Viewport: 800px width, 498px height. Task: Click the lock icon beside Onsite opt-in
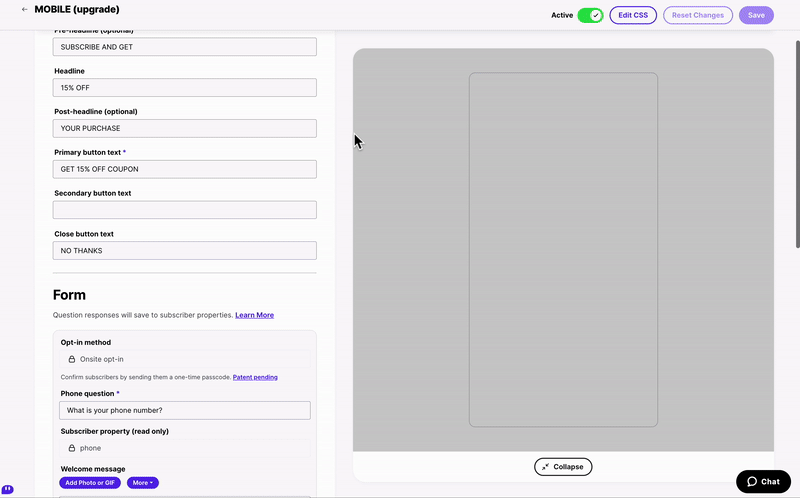click(72, 359)
